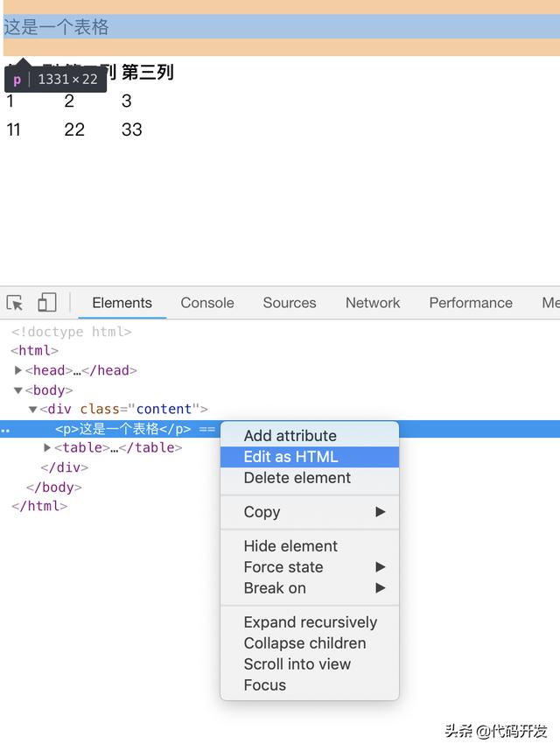
Task: Select the closing div tag line
Action: [65, 467]
